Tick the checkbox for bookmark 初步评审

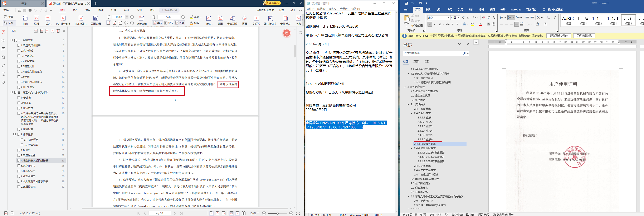pyautogui.click(x=19, y=98)
